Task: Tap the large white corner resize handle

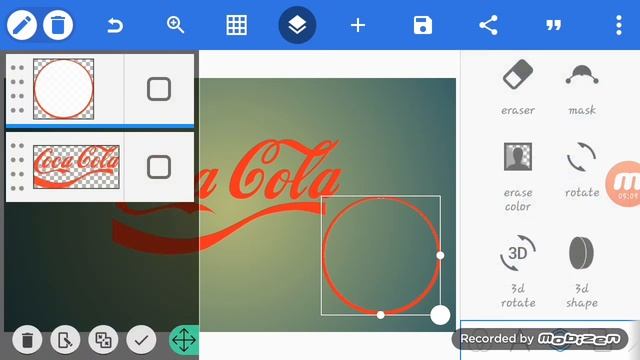Action: pos(440,315)
